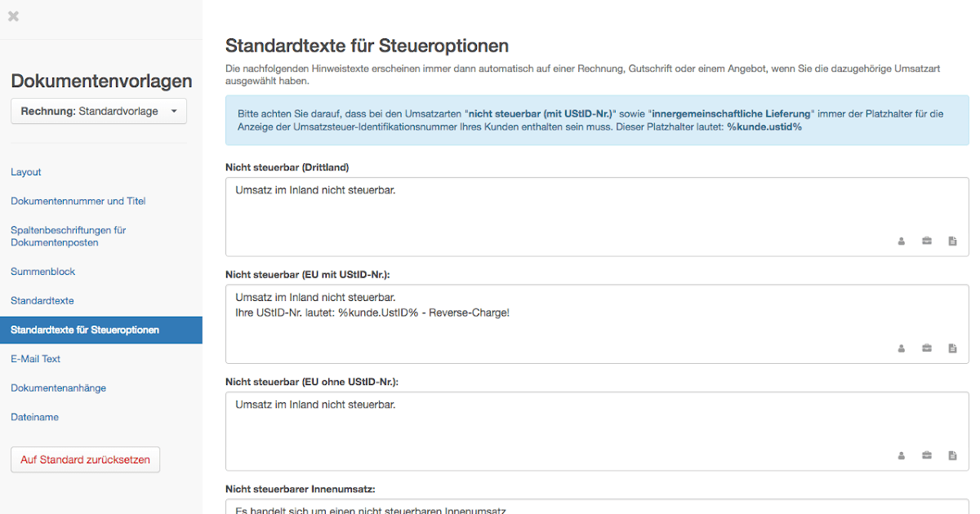This screenshot has width=980, height=514.
Task: Click briefcase icon in 'EU mit UStID-Nr.' box
Action: point(927,348)
